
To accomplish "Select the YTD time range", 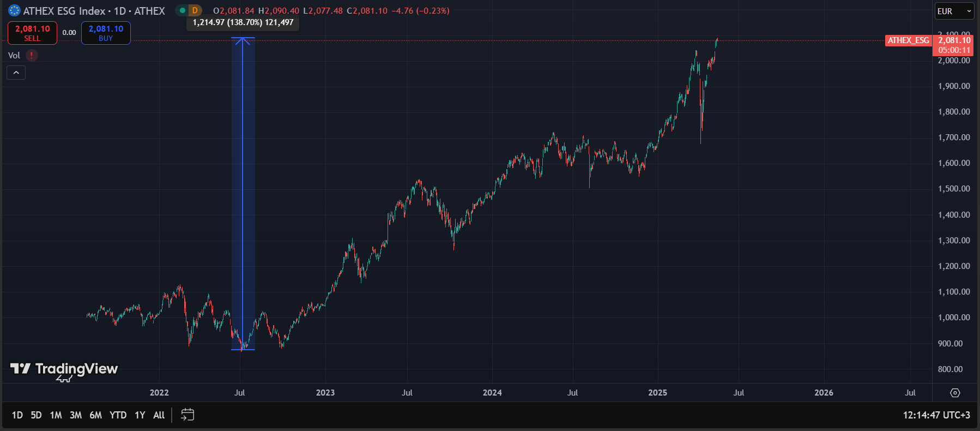I will coord(118,415).
